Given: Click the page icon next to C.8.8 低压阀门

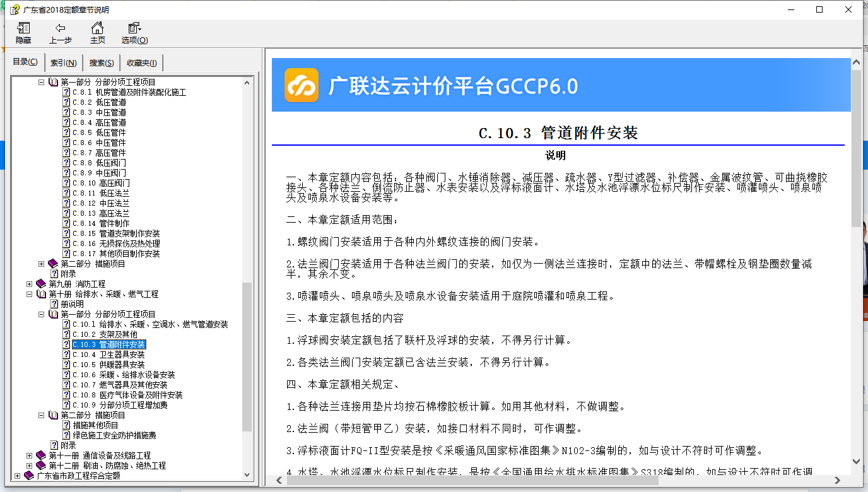Looking at the screenshot, I should [x=66, y=163].
